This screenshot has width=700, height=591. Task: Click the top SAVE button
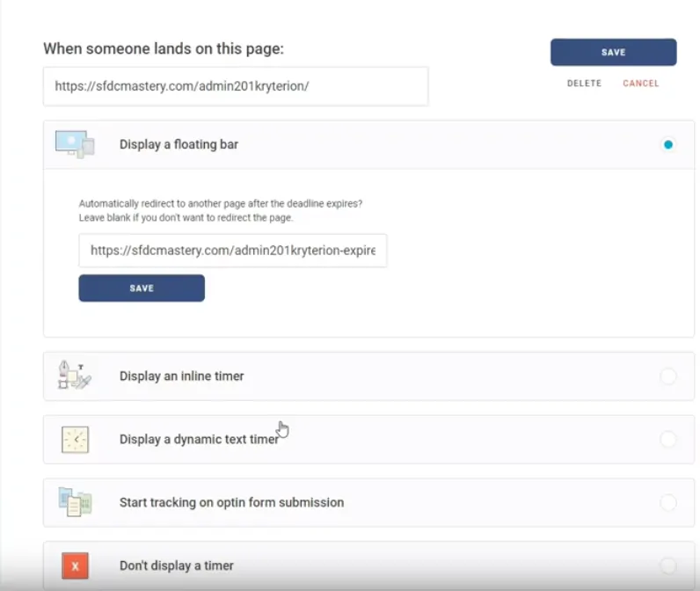(614, 52)
